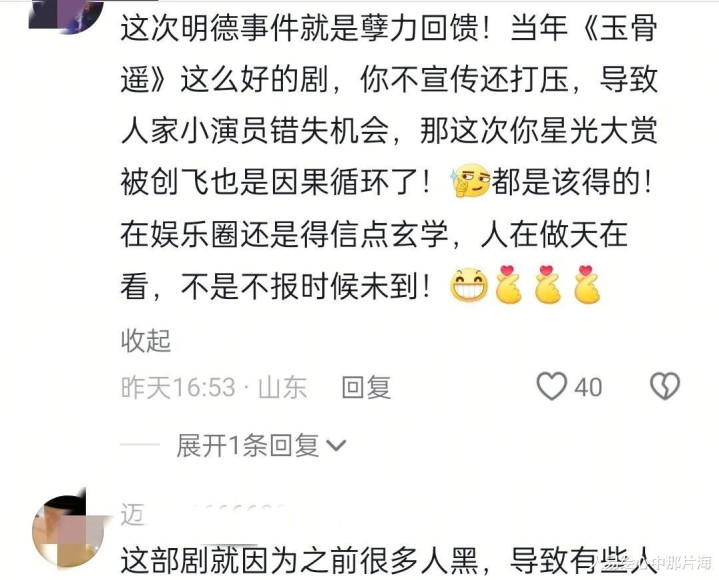The image size is (719, 580).
Task: Open the comment starting 这部剧就因为
Action: coord(389,560)
